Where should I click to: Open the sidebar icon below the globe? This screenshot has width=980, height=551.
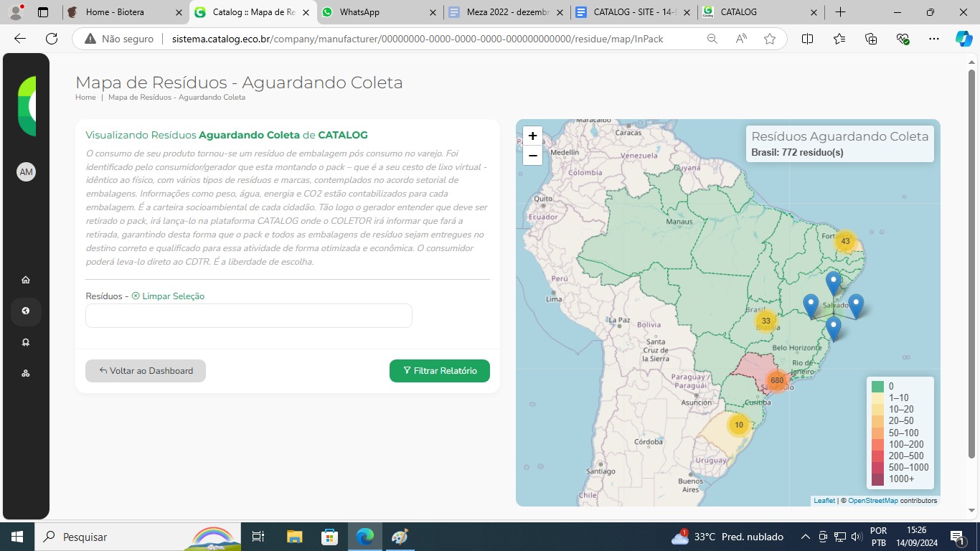click(x=26, y=342)
